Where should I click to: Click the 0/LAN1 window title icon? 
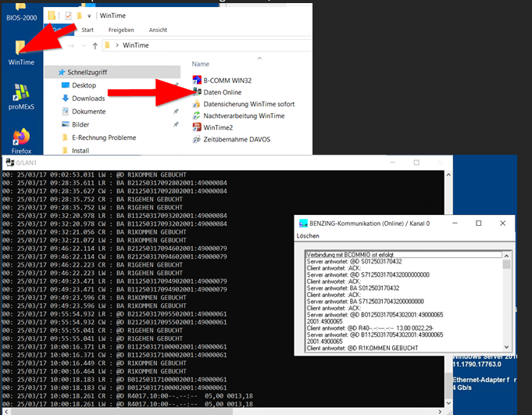pos(10,163)
